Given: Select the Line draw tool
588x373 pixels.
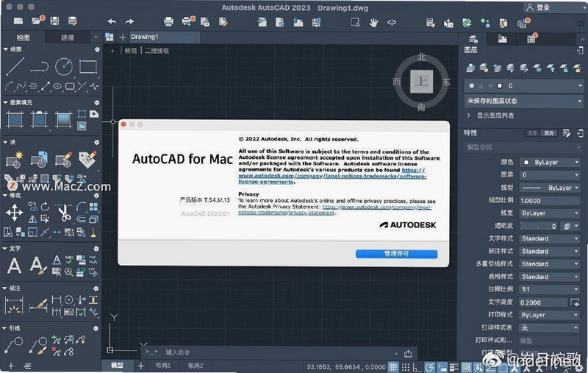Looking at the screenshot, I should click(x=15, y=66).
